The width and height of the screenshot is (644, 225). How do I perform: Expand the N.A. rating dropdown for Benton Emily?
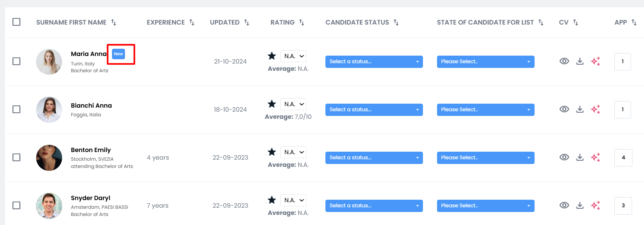[x=293, y=152]
